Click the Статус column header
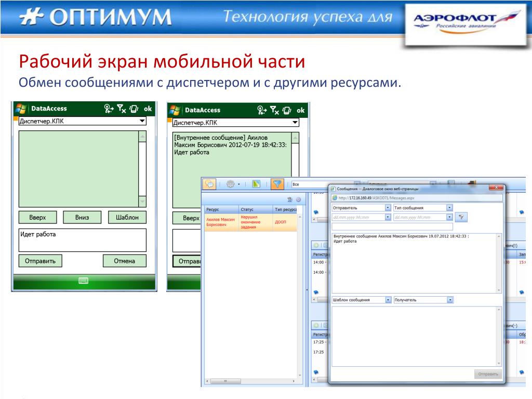 click(x=256, y=209)
